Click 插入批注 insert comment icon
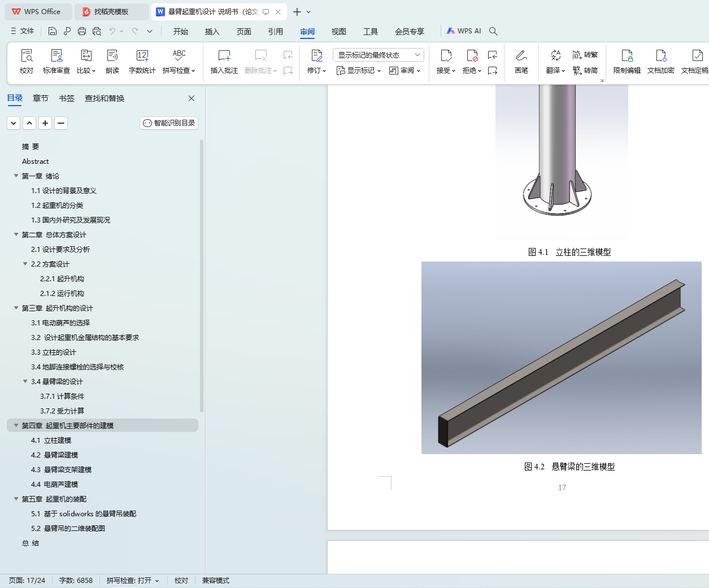 pyautogui.click(x=224, y=62)
